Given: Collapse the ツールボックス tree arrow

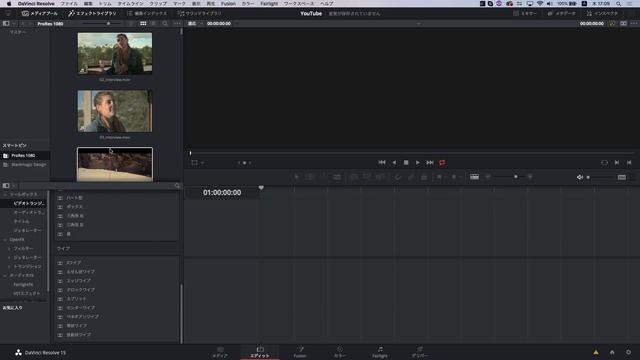Looking at the screenshot, I should tap(5, 195).
